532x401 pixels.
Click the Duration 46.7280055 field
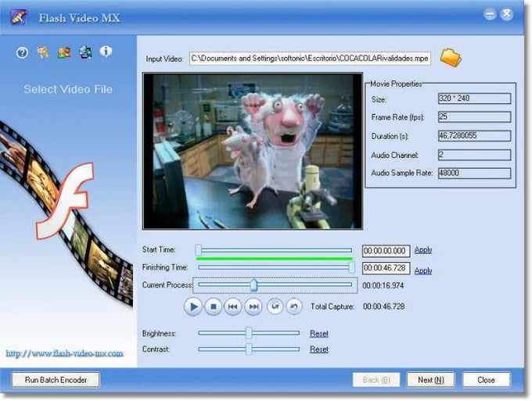click(474, 136)
